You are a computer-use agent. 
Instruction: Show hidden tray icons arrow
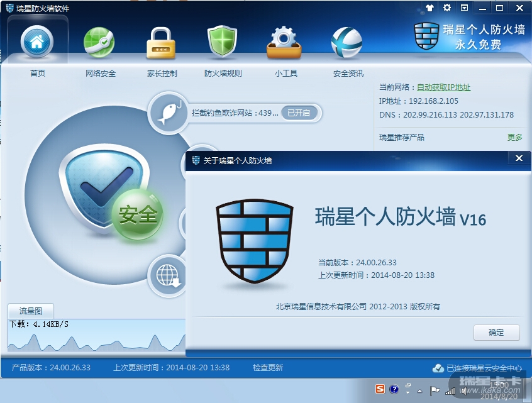click(419, 391)
